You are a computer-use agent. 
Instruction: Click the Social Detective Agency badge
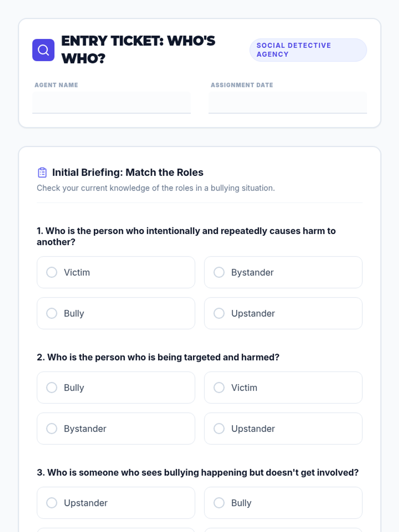(308, 50)
